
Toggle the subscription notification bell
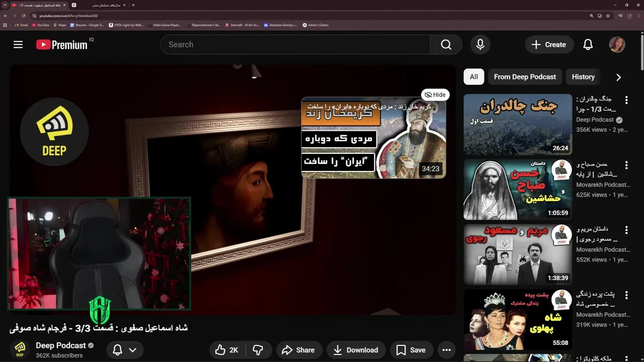[x=117, y=350]
